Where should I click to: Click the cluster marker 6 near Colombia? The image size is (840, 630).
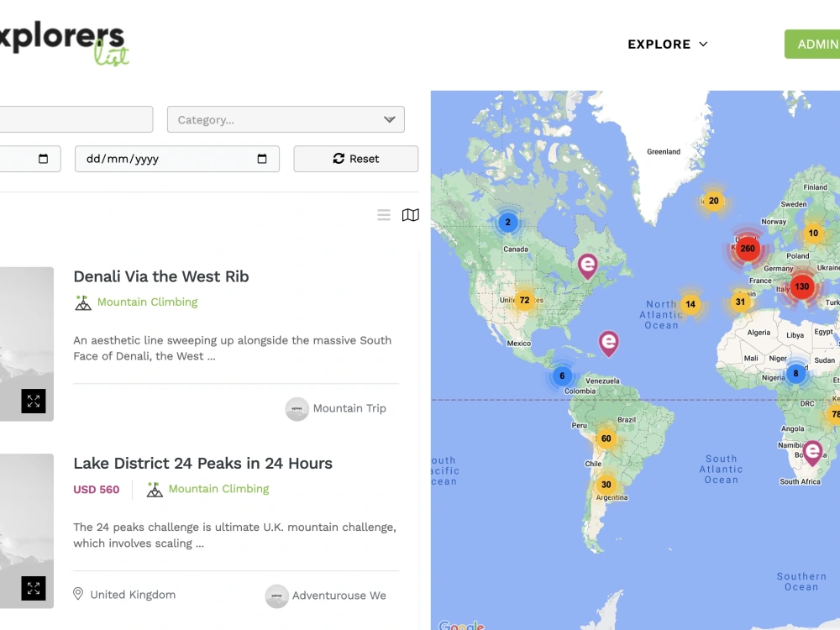pyautogui.click(x=562, y=376)
